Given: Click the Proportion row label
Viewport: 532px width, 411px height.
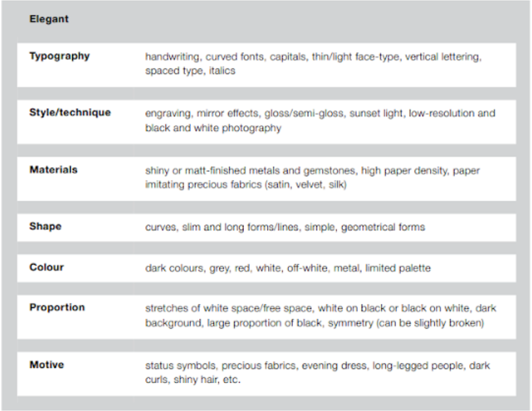Looking at the screenshot, I should [x=57, y=307].
